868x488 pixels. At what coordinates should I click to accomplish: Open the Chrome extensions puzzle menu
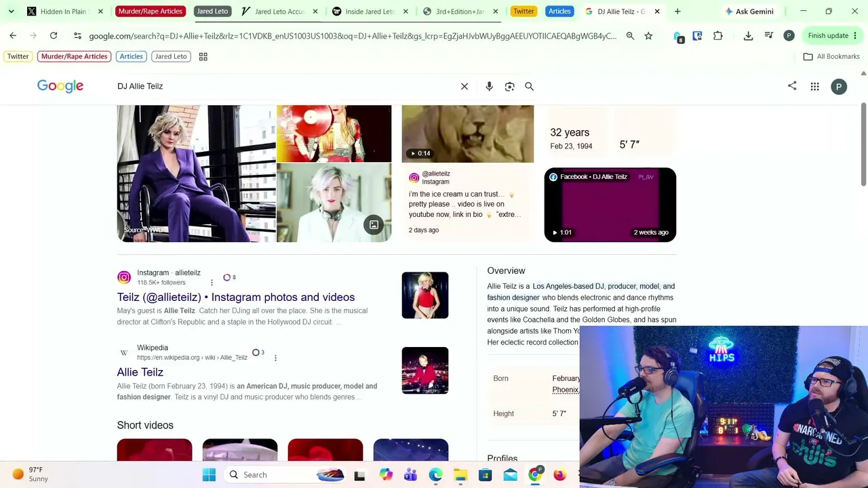pyautogui.click(x=718, y=36)
